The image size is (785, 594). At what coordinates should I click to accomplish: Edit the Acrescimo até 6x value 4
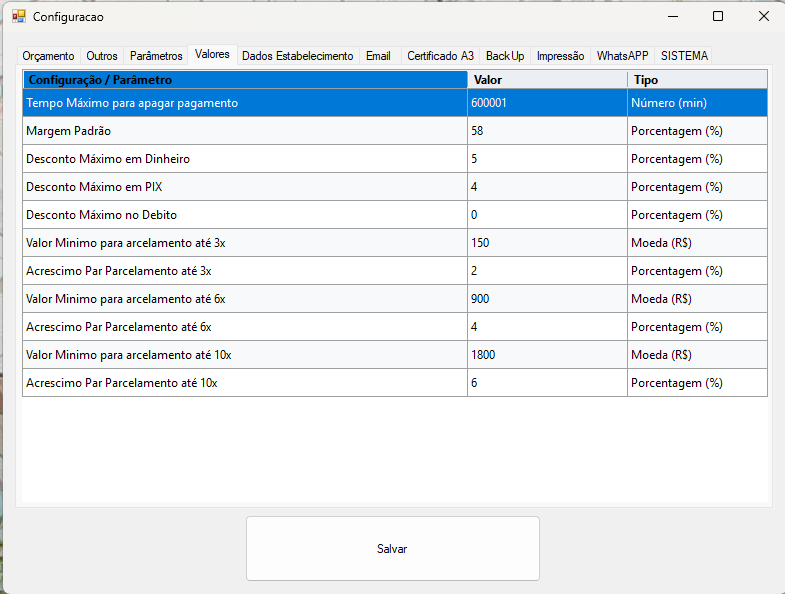547,327
